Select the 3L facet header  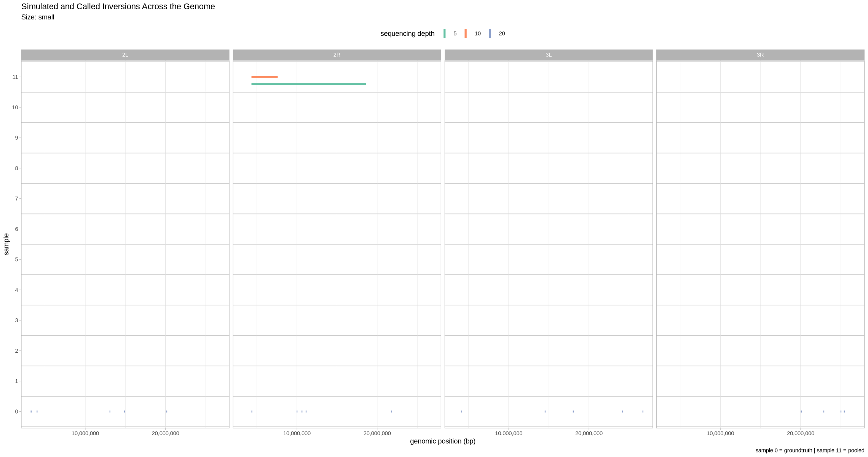[x=548, y=55]
